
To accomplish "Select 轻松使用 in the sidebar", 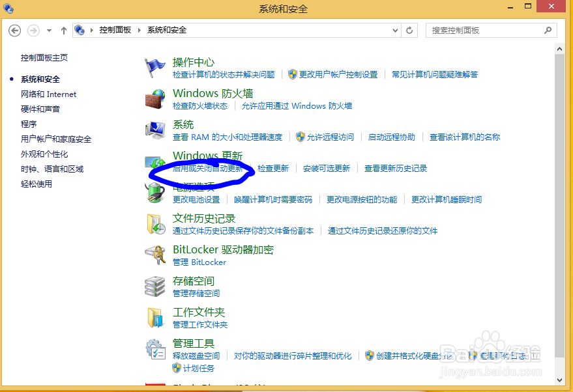I will (x=36, y=184).
